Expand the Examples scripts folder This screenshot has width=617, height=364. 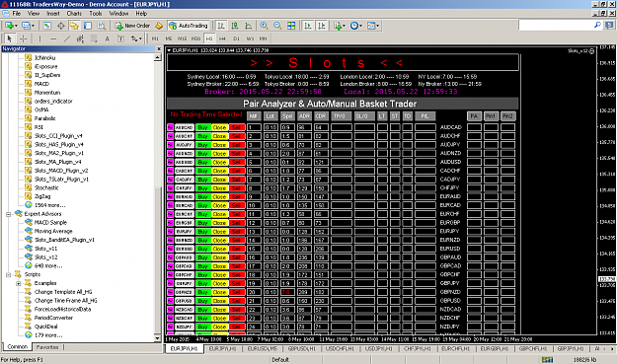click(x=18, y=283)
